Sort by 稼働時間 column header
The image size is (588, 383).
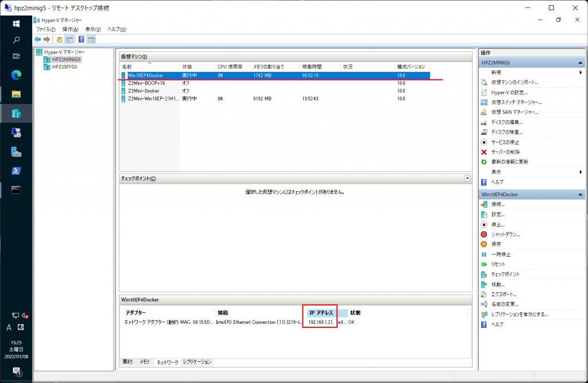(x=320, y=67)
